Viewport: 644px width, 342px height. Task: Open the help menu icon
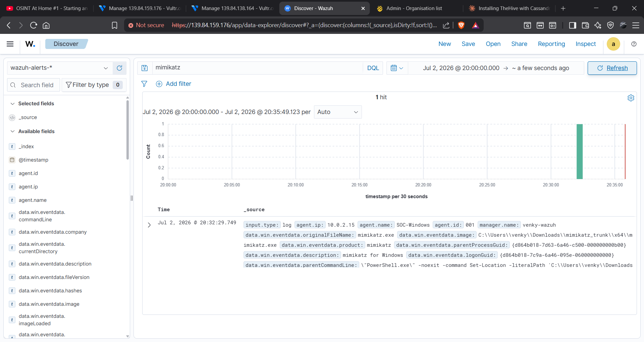[634, 44]
